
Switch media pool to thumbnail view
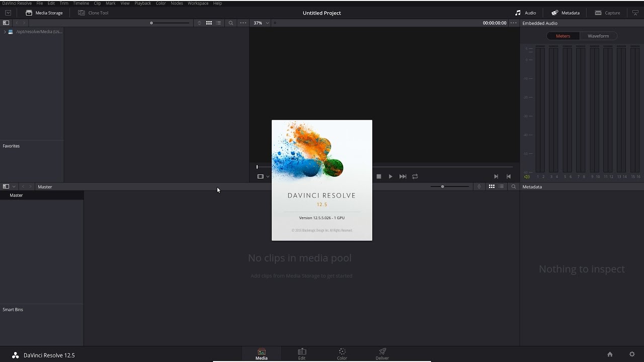tap(492, 187)
